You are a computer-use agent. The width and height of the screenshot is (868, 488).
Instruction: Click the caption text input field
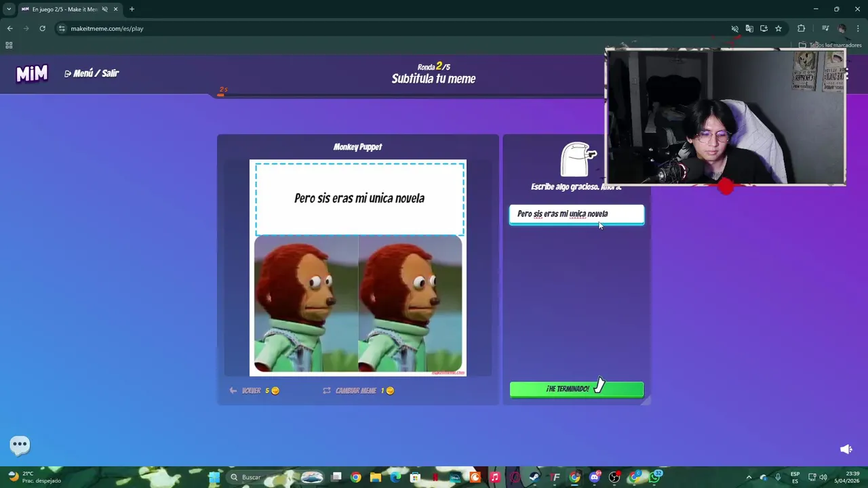pos(576,214)
